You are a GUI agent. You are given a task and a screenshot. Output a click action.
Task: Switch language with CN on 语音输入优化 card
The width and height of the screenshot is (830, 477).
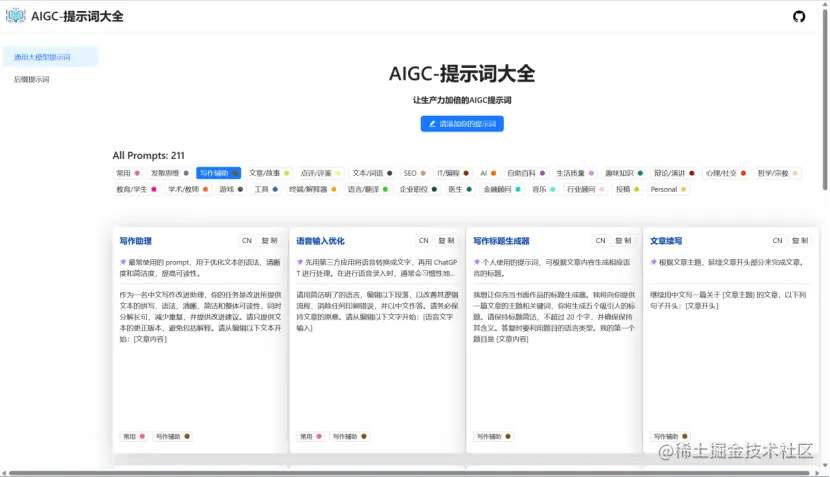coord(423,240)
